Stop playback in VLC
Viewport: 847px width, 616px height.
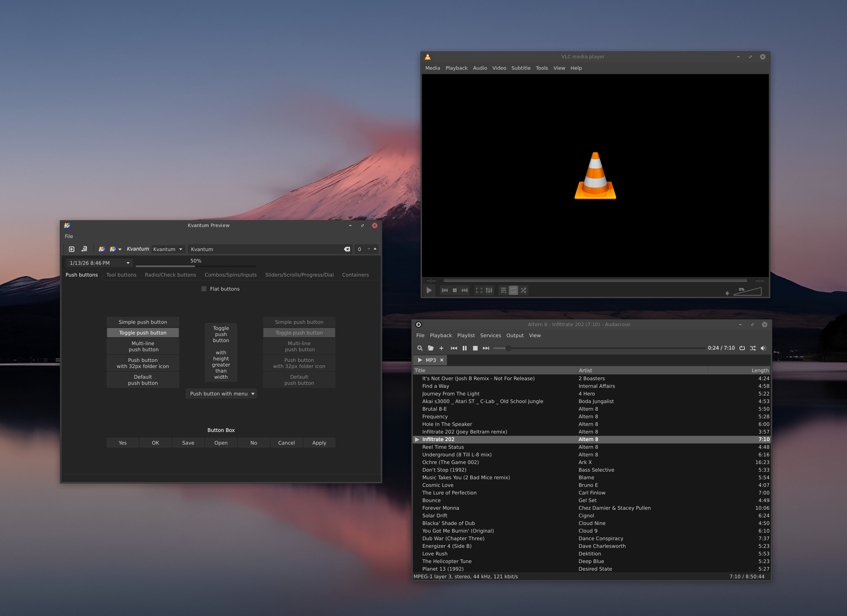click(x=455, y=290)
